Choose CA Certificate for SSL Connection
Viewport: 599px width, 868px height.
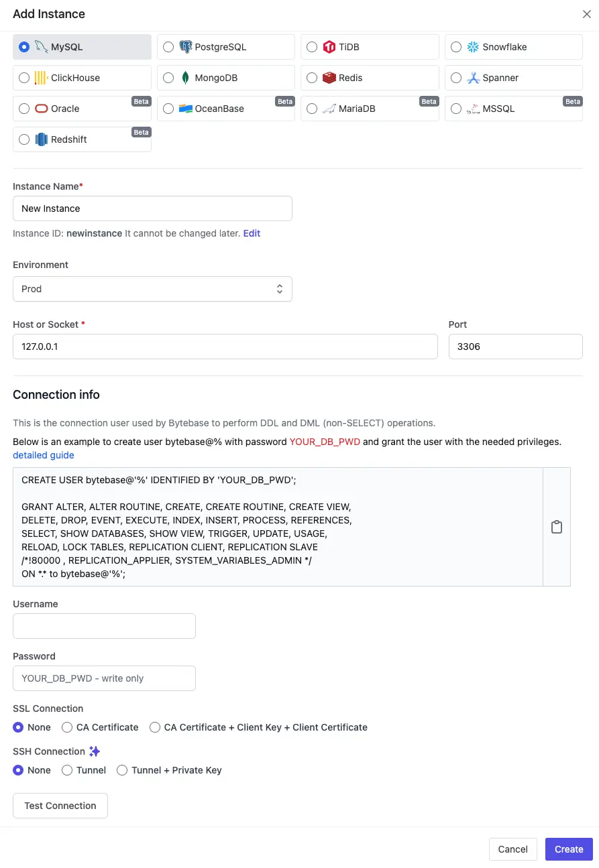[67, 727]
